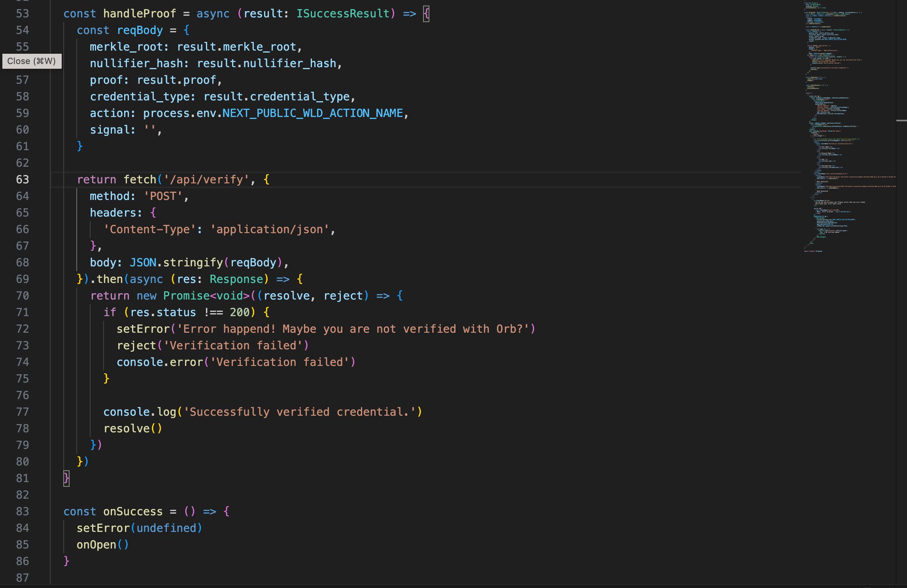Click 'result.credential_type' value on line 58
907x588 pixels.
coord(276,96)
